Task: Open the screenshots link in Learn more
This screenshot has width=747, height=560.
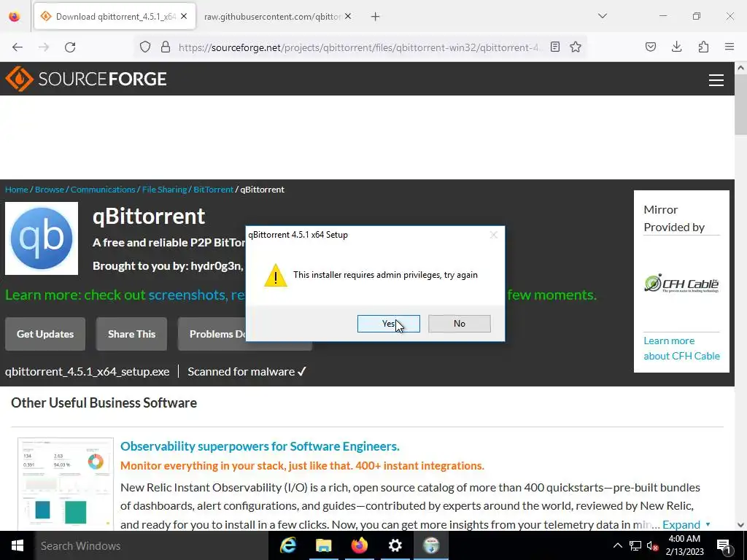Action: 187,295
